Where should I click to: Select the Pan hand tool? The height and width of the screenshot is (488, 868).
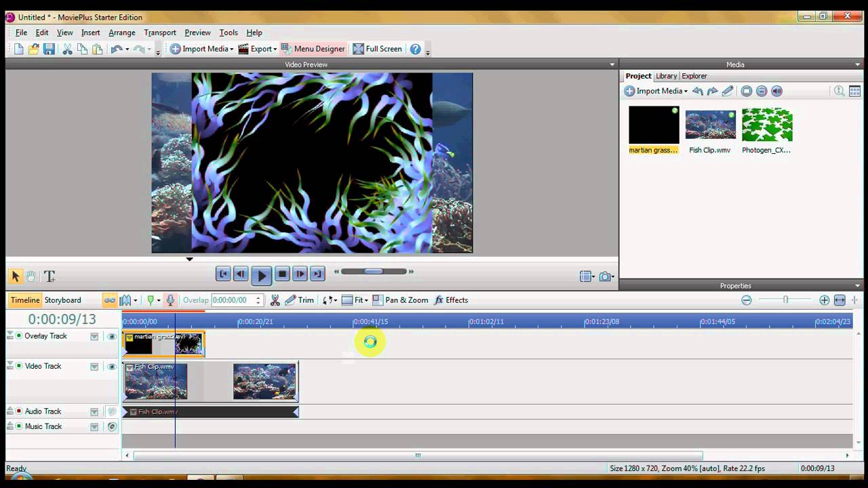31,277
